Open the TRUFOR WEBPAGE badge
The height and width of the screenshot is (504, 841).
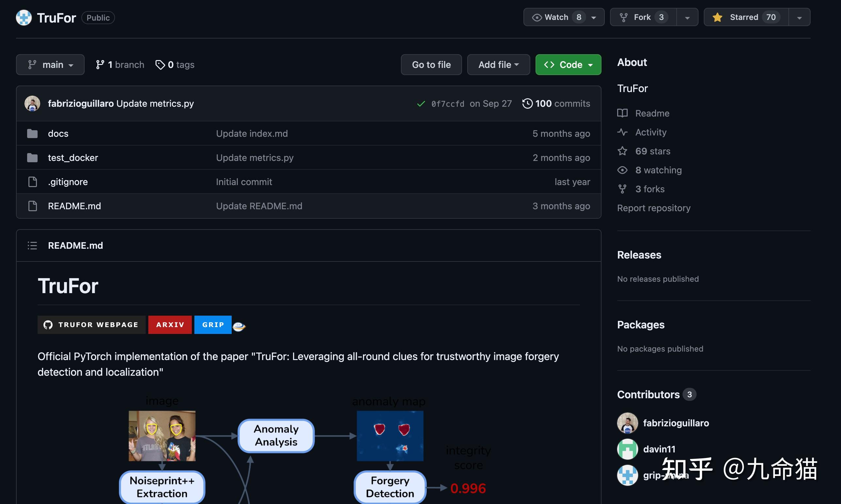point(91,325)
